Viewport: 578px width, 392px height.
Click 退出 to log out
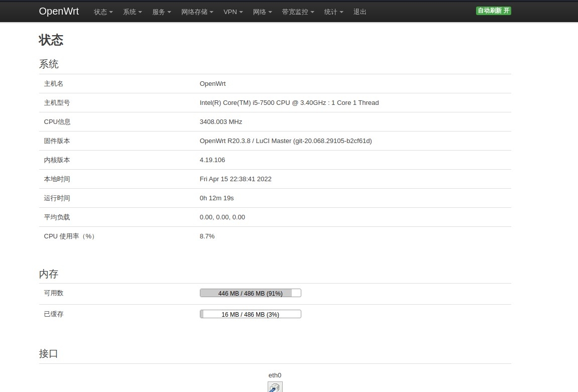tap(360, 12)
